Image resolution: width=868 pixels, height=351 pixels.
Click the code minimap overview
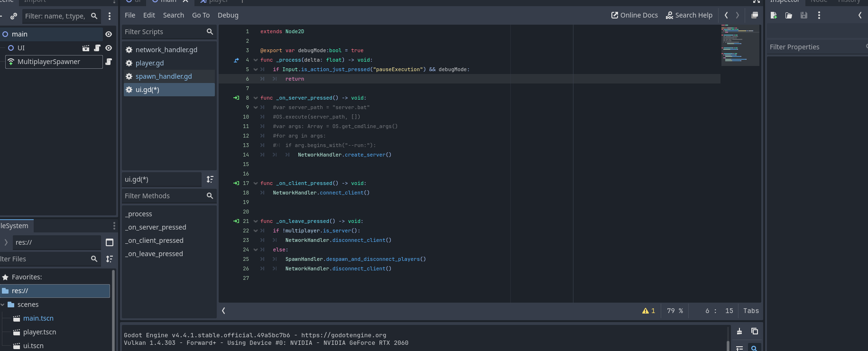point(739,46)
